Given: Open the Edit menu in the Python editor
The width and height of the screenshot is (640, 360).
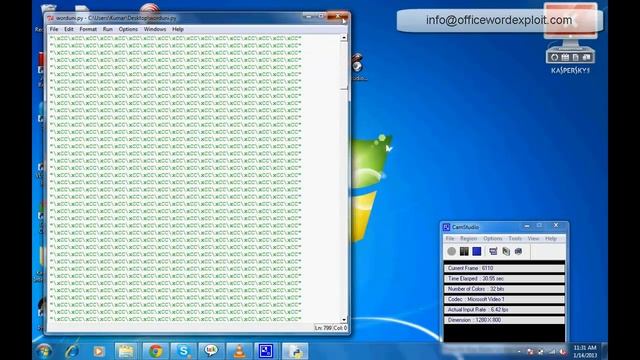Looking at the screenshot, I should coord(69,29).
